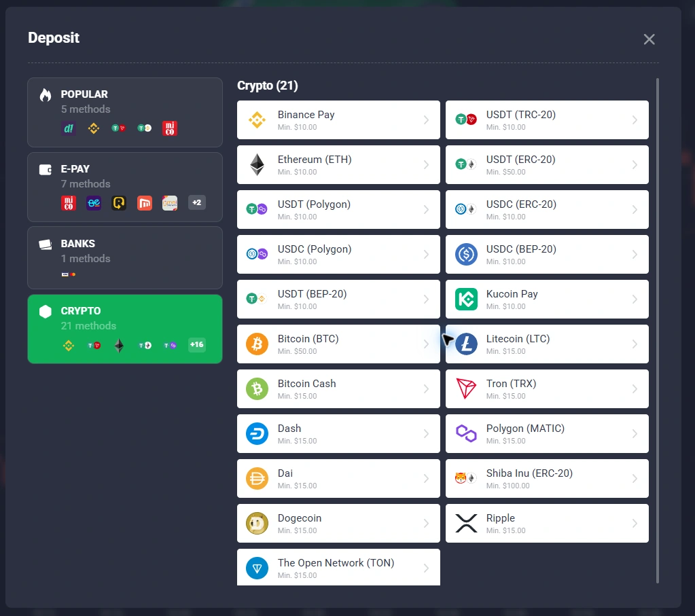695x616 pixels.
Task: Click the +2 badge in E-PAY card
Action: [197, 202]
